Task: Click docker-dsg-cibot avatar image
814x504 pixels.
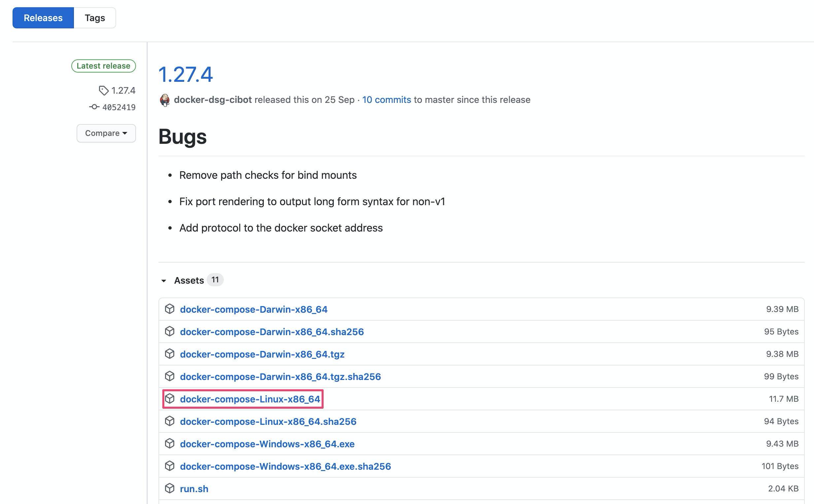Action: click(x=164, y=100)
